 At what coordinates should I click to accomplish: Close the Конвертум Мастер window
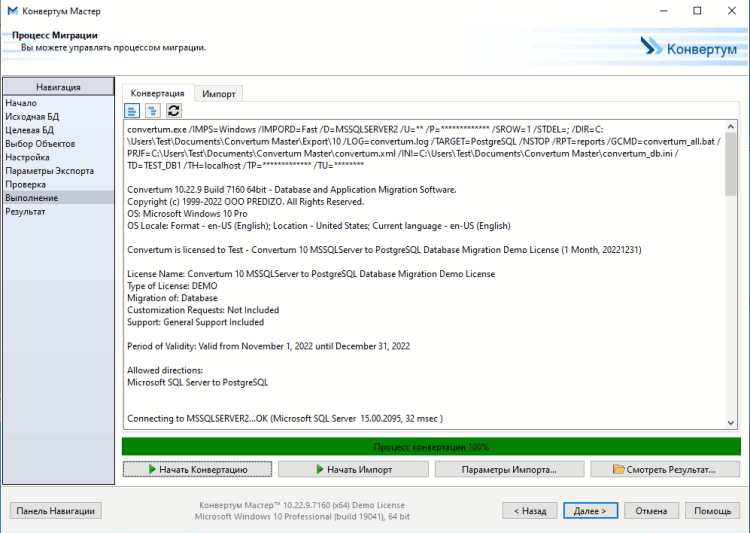(x=732, y=11)
